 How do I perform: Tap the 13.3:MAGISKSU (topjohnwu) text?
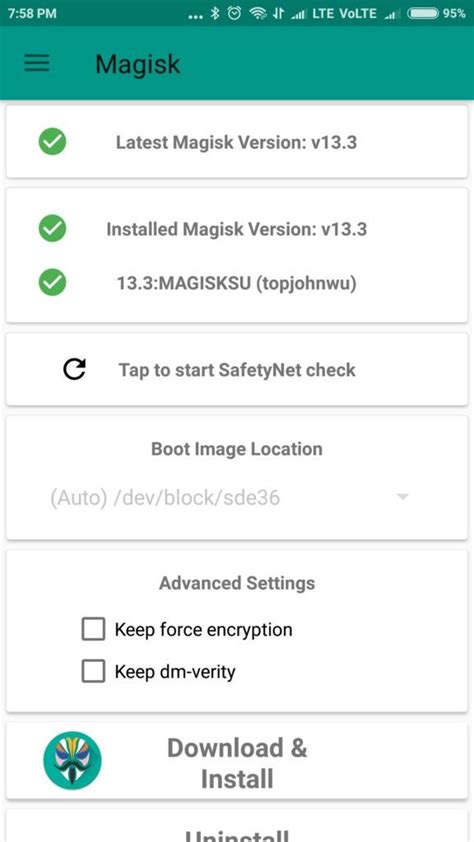coord(237,284)
